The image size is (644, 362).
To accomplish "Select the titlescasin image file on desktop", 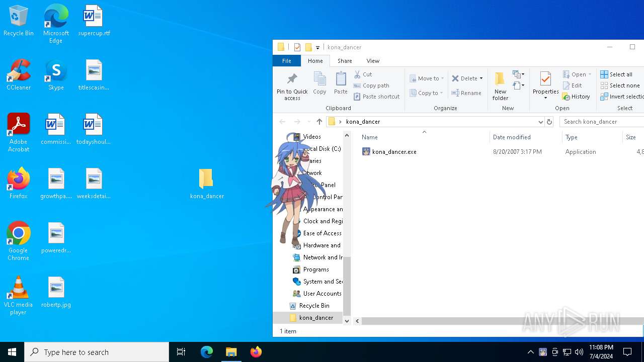I will coord(94,75).
